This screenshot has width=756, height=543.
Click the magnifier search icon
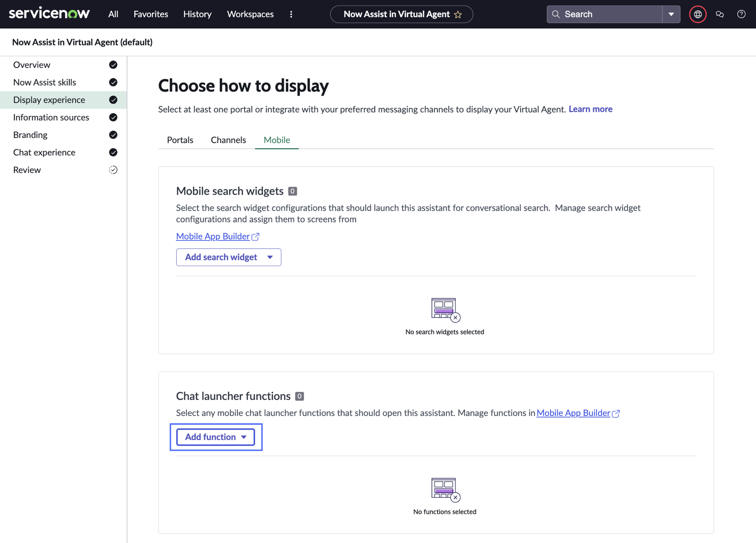coord(556,14)
